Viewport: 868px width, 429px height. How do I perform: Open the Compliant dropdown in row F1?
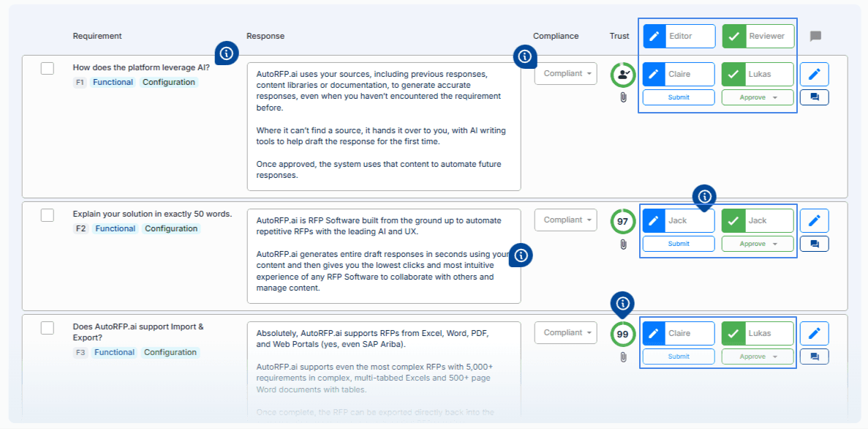coord(566,74)
